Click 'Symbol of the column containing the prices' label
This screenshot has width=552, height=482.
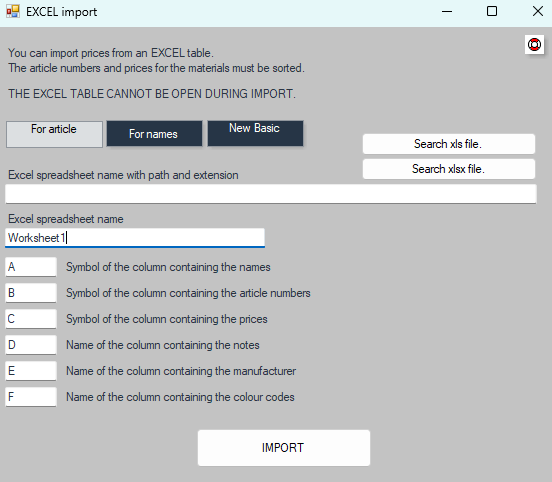[x=167, y=319]
